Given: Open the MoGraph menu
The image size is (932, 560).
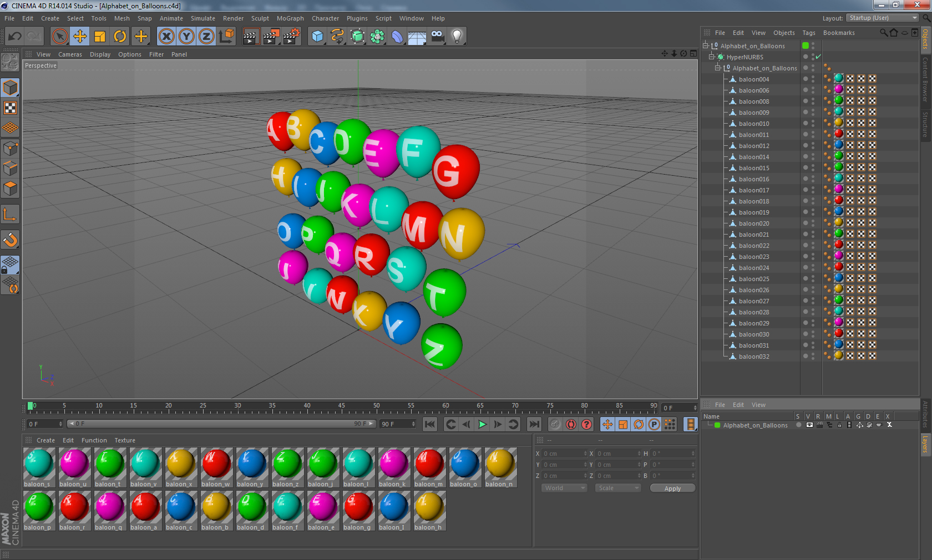Looking at the screenshot, I should click(290, 18).
